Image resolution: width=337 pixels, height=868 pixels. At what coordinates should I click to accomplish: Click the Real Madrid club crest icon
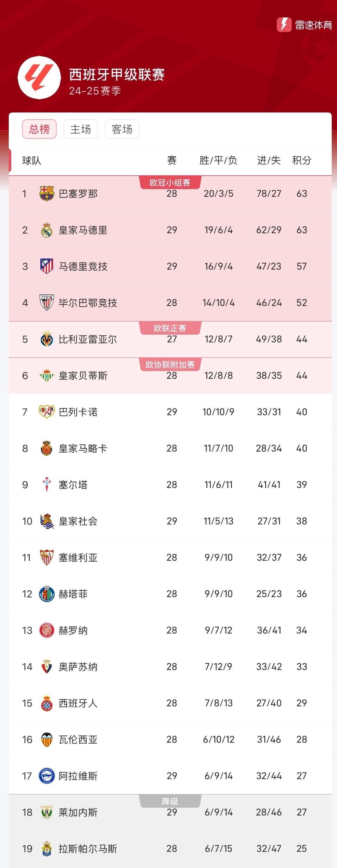(x=47, y=230)
